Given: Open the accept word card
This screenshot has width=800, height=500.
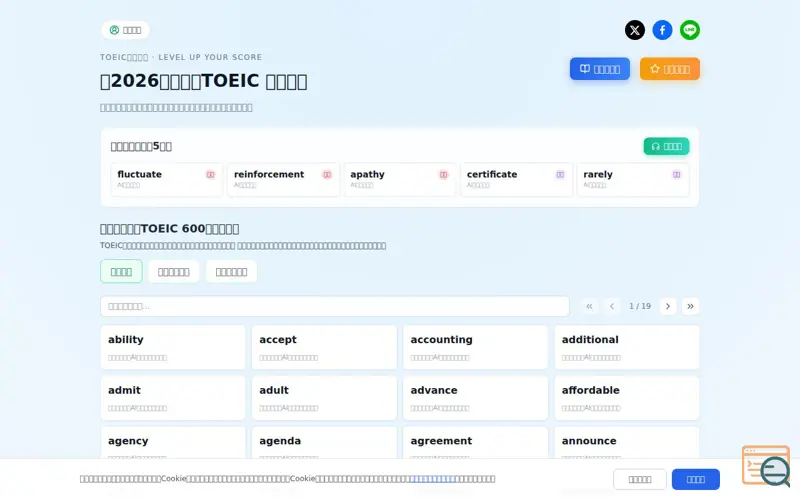Looking at the screenshot, I should 324,347.
